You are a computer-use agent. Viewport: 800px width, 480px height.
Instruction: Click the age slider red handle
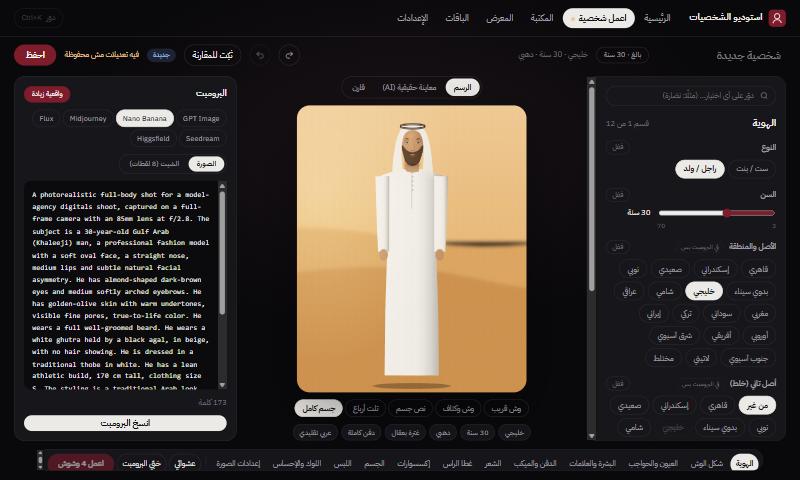pos(727,213)
